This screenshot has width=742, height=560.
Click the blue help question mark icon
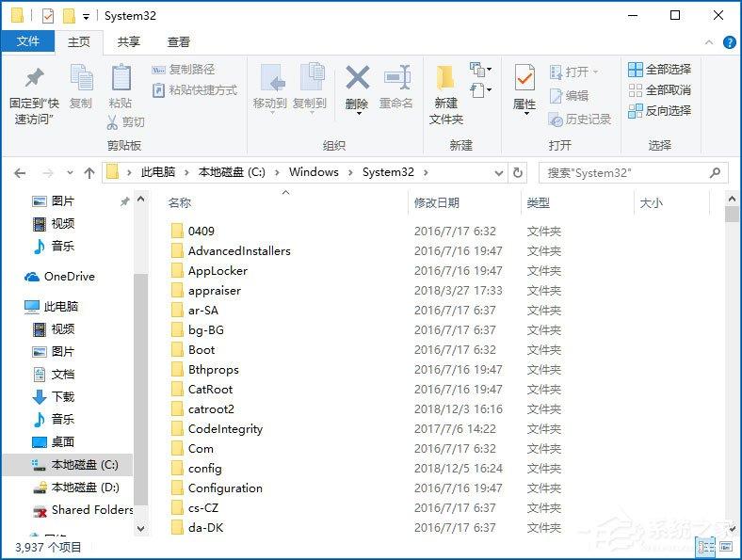click(729, 42)
